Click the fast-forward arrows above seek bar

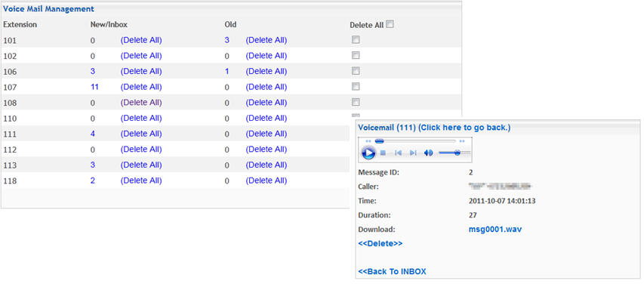point(462,141)
